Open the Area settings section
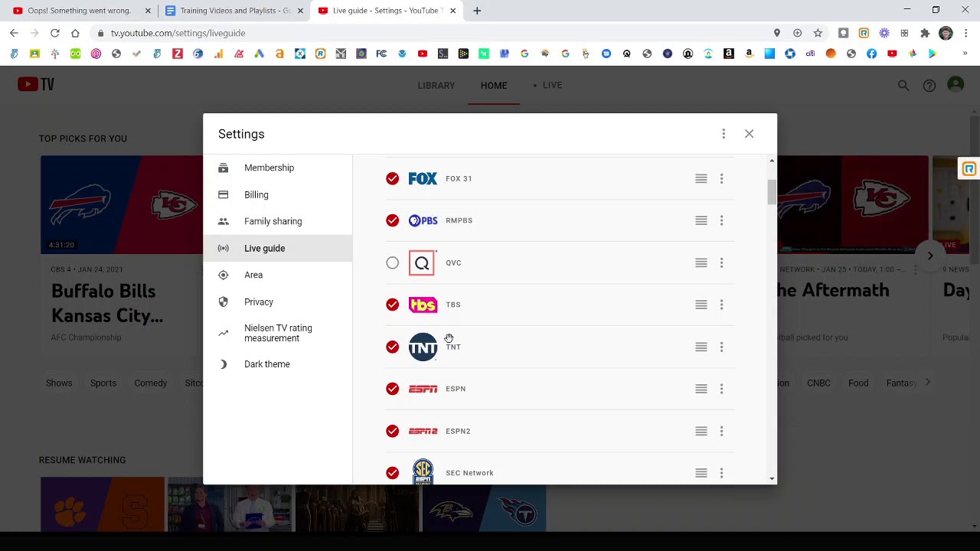The width and height of the screenshot is (980, 551). [x=277, y=275]
